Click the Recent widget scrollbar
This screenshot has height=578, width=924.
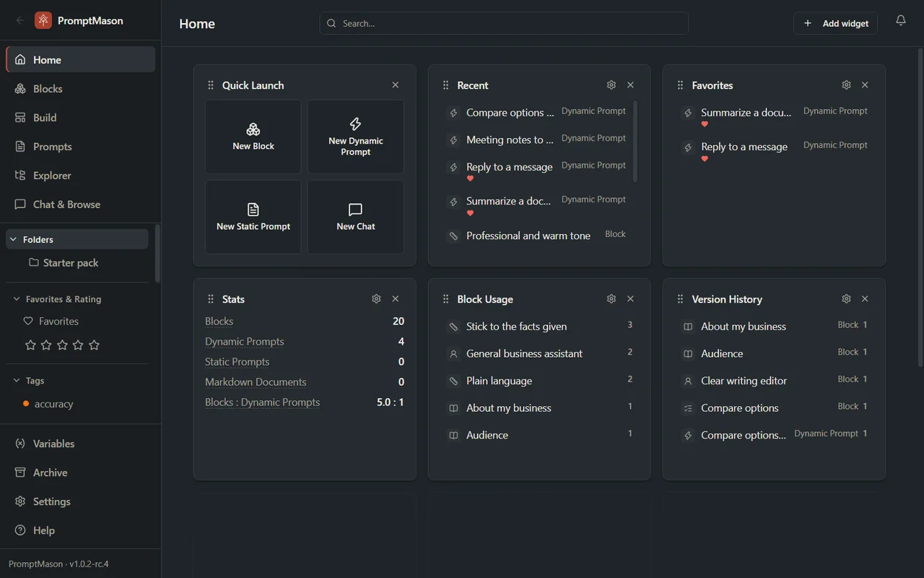[x=635, y=142]
